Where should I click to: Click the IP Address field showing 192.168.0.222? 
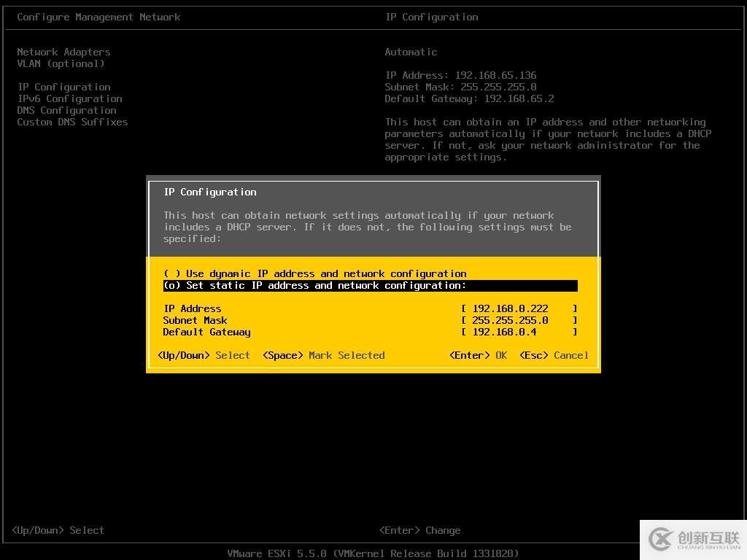[519, 308]
